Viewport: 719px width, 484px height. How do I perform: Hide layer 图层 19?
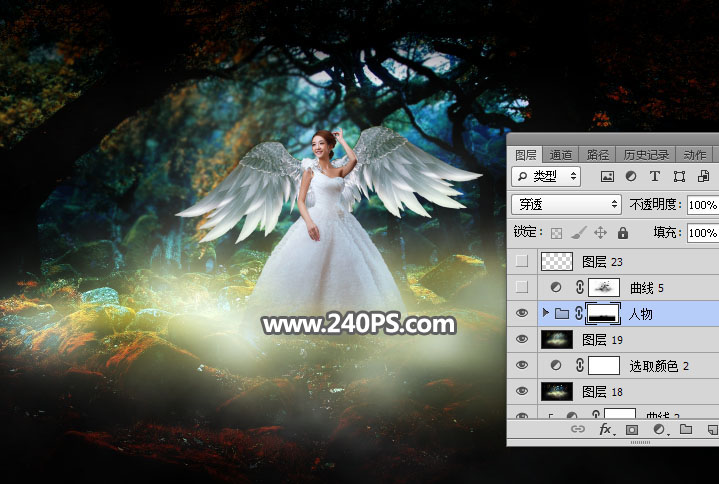click(522, 340)
